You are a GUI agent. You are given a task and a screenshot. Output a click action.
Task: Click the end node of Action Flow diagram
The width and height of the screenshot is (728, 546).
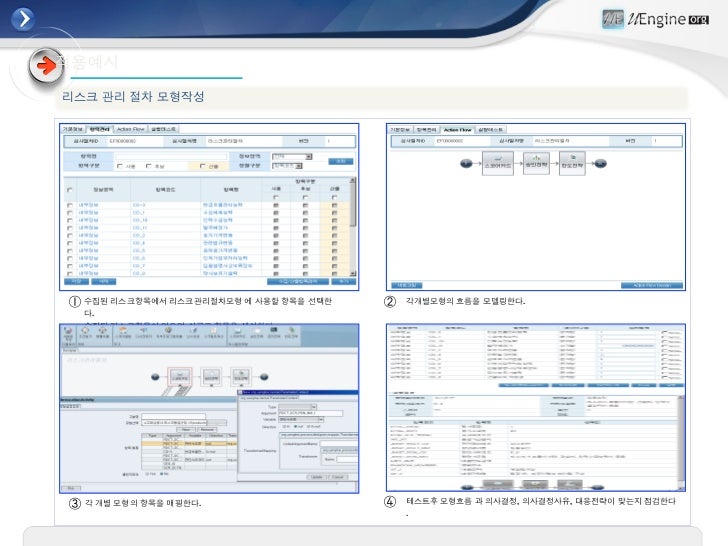coord(600,163)
